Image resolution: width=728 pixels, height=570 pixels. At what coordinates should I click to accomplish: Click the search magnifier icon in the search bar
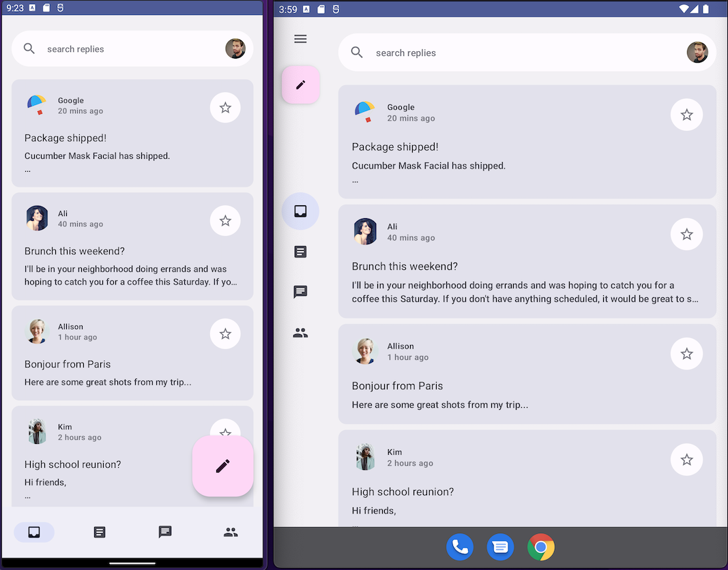357,52
